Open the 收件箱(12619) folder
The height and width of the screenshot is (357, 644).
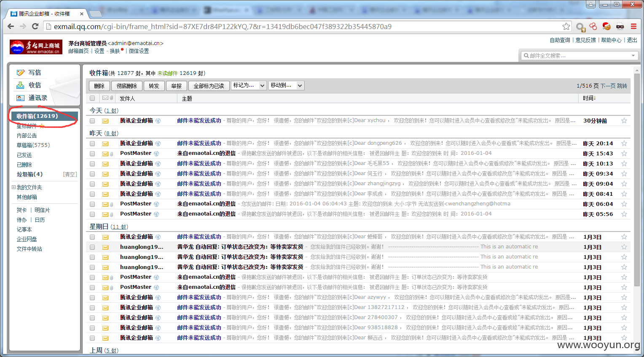point(44,116)
